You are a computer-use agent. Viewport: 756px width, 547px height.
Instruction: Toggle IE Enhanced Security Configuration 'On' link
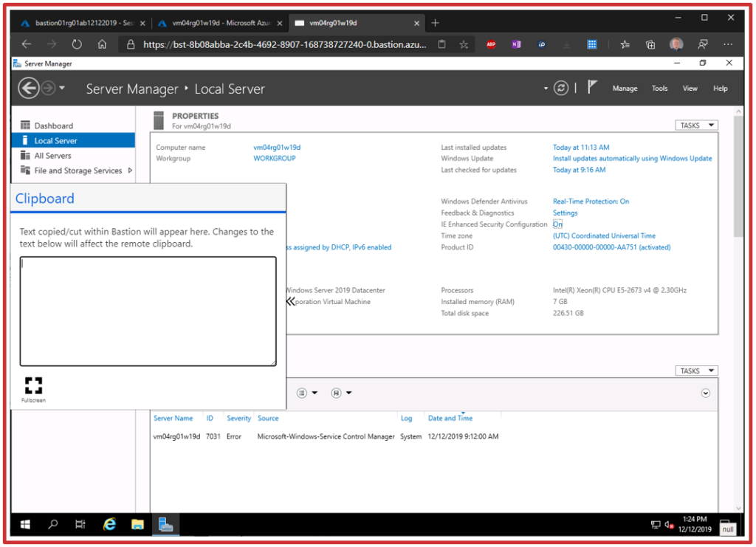557,224
